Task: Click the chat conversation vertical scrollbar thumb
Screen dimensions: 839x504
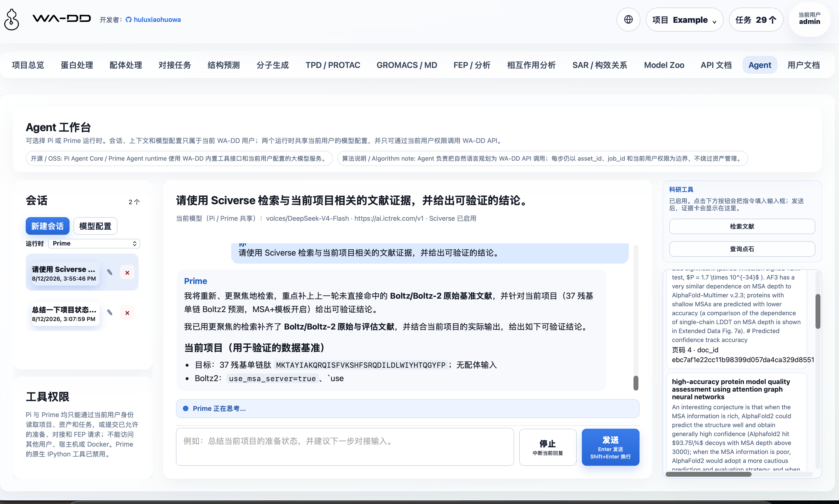Action: tap(636, 383)
